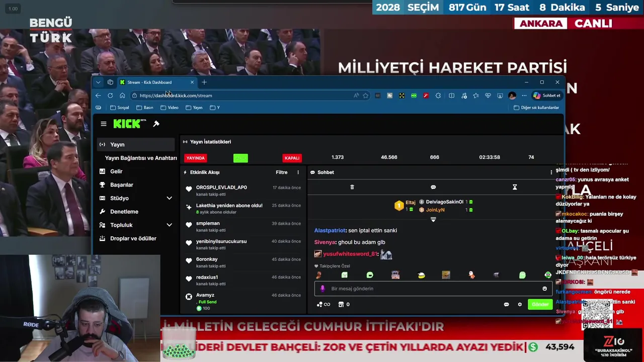644x362 pixels.
Task: Open browser home page icon
Action: 122,96
